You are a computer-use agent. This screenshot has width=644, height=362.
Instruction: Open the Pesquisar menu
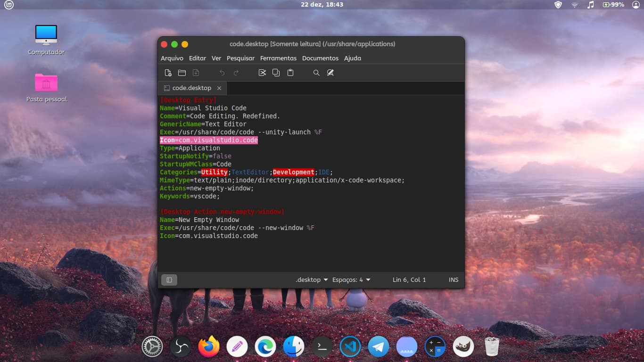240,58
